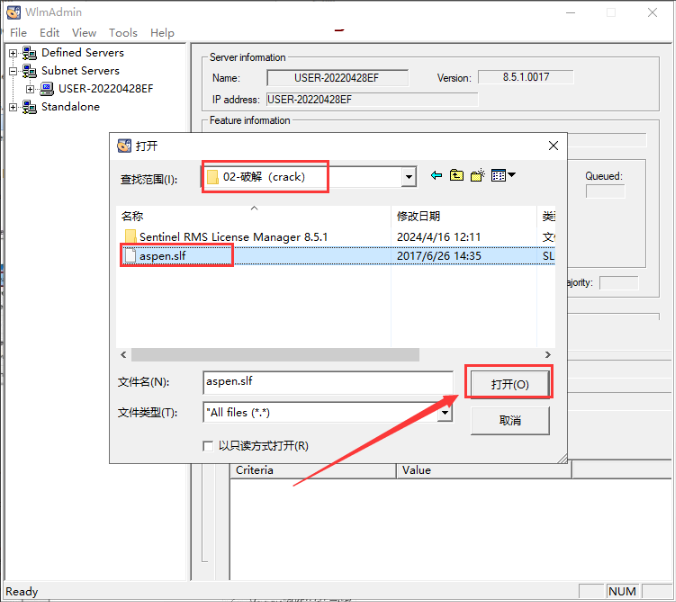Image resolution: width=676 pixels, height=602 pixels.
Task: Click the NUM status bar indicator
Action: 622,591
